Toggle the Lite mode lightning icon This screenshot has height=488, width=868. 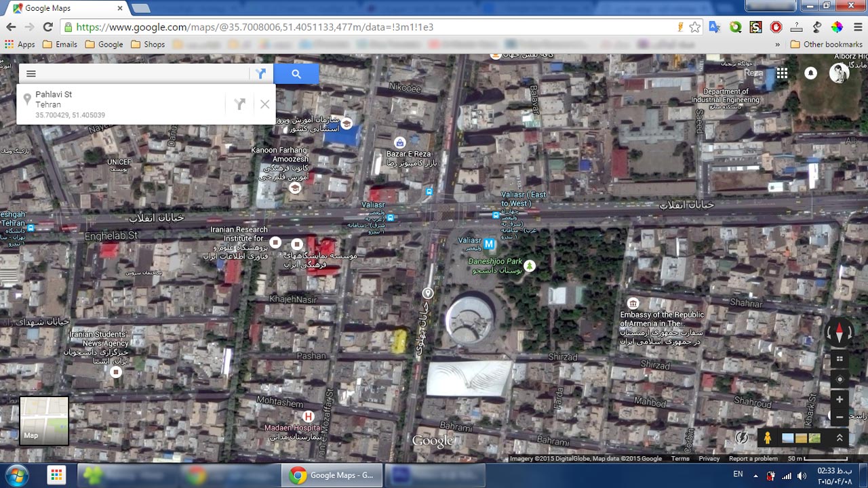click(742, 438)
